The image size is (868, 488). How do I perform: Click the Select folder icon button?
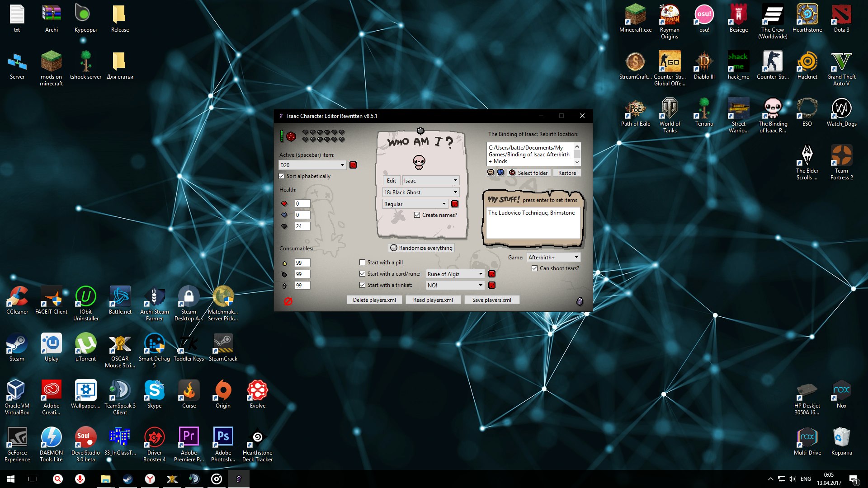pyautogui.click(x=511, y=172)
